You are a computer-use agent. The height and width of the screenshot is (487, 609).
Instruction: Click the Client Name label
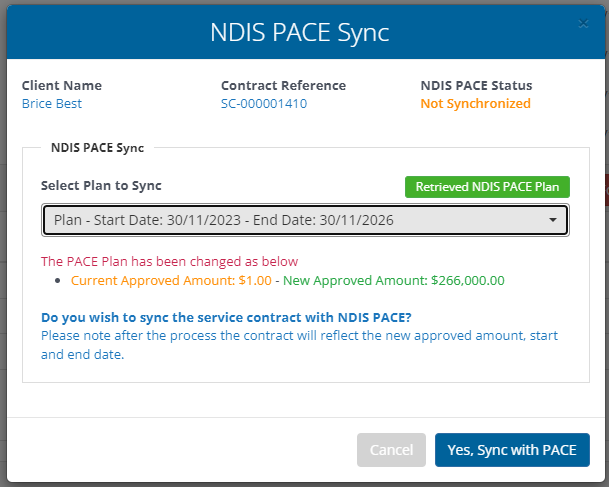[62, 85]
